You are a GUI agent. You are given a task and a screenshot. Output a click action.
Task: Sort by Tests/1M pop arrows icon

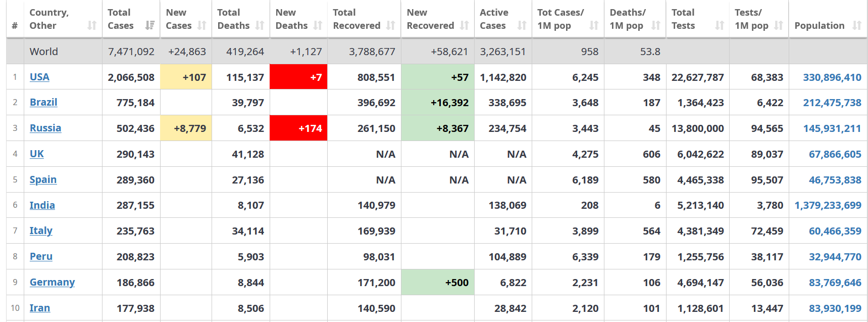(779, 25)
